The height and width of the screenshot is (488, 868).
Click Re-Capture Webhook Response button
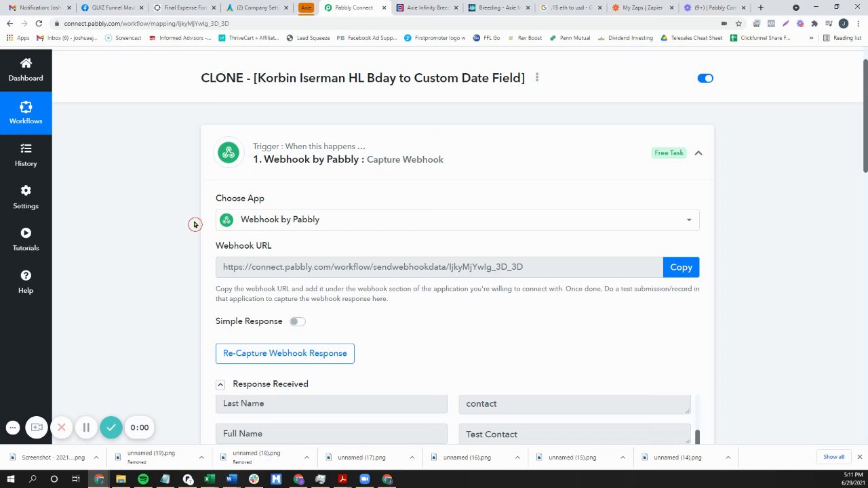click(x=285, y=353)
